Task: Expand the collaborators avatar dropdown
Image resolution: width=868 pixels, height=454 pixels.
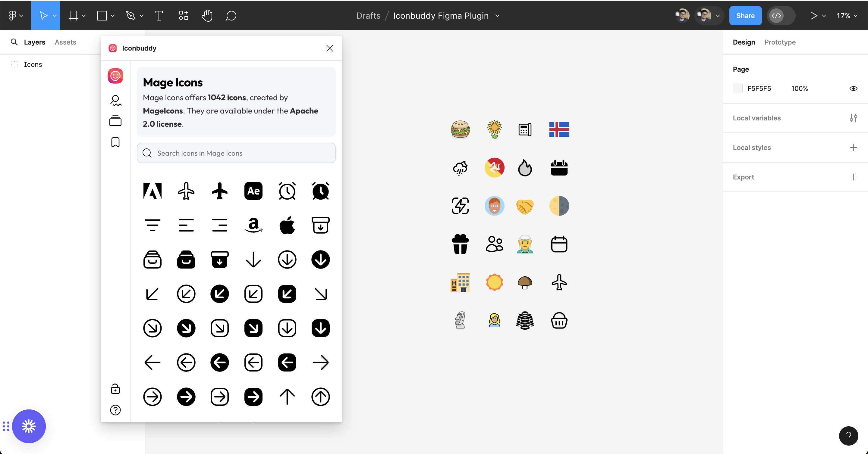Action: pos(718,16)
